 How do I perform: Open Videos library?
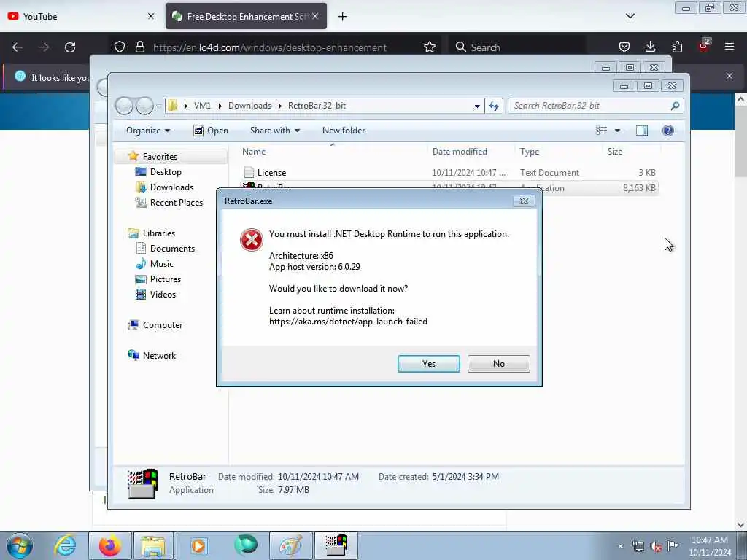pos(163,295)
